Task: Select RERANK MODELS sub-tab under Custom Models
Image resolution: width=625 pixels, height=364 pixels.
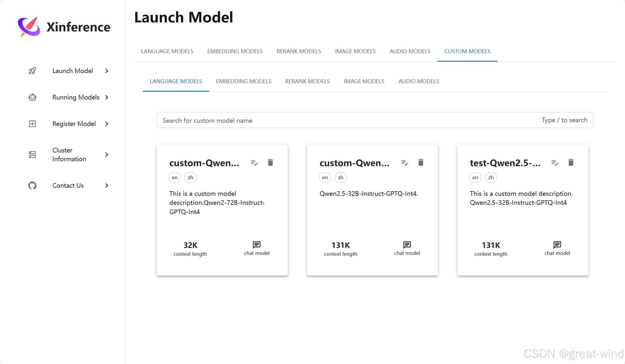Action: (307, 81)
